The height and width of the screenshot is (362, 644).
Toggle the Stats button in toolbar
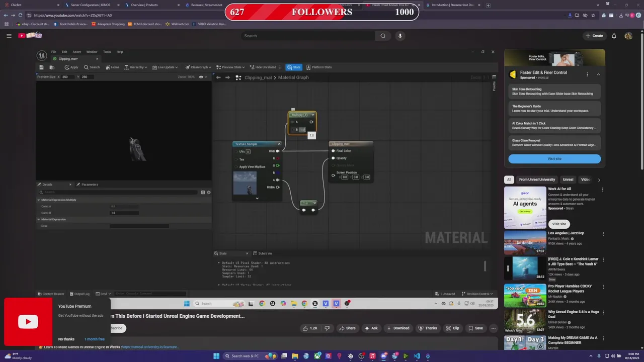click(x=294, y=67)
